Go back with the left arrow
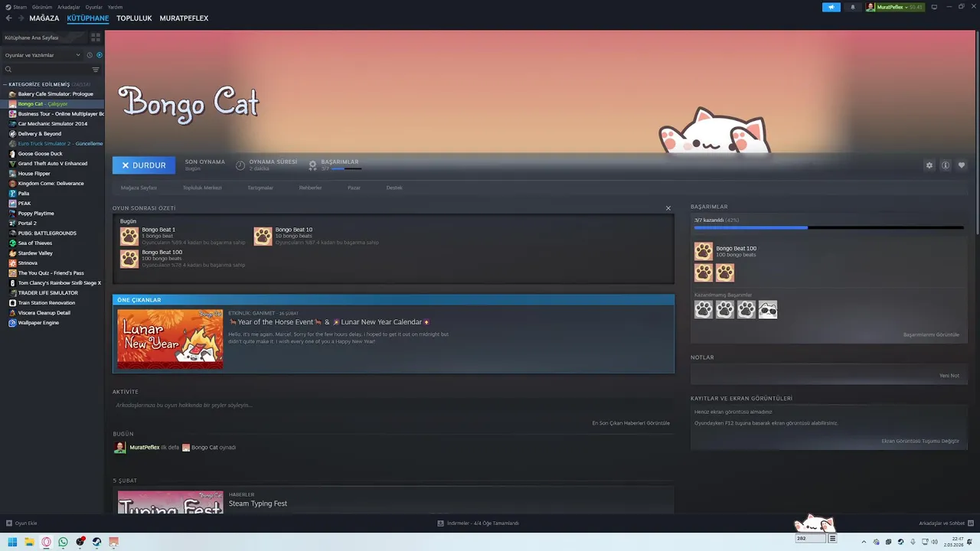Image resolution: width=980 pixels, height=551 pixels. [x=9, y=18]
